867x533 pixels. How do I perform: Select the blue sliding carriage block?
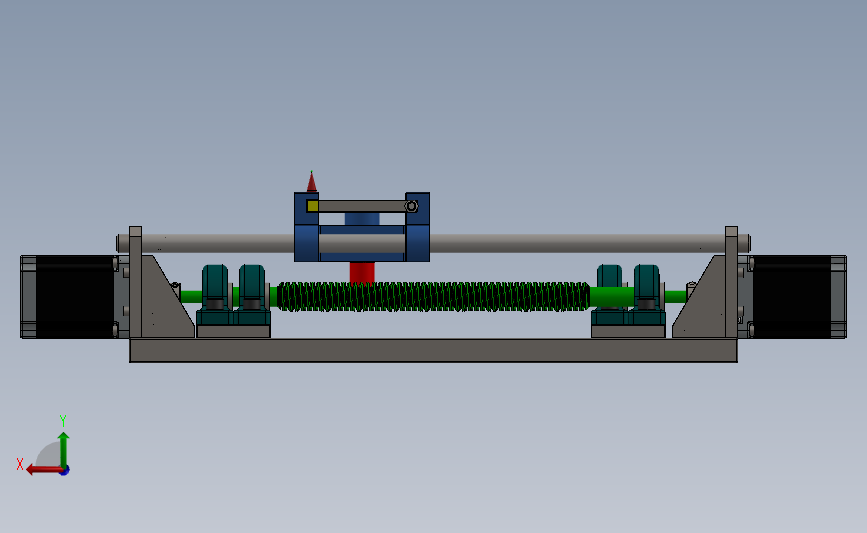(362, 227)
